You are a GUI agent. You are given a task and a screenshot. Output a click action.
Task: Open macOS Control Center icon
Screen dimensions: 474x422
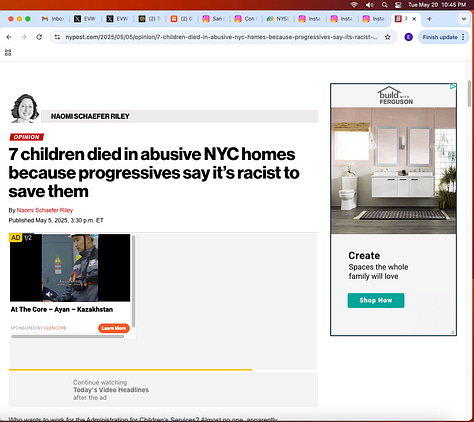398,5
